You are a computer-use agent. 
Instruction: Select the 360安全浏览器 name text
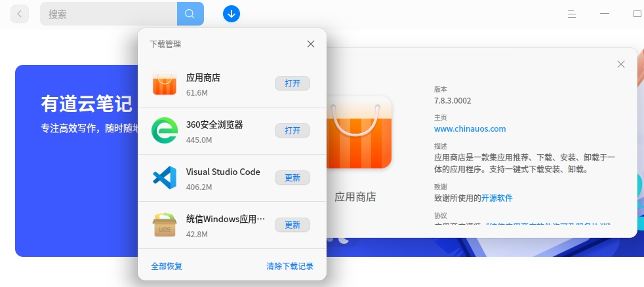click(214, 124)
